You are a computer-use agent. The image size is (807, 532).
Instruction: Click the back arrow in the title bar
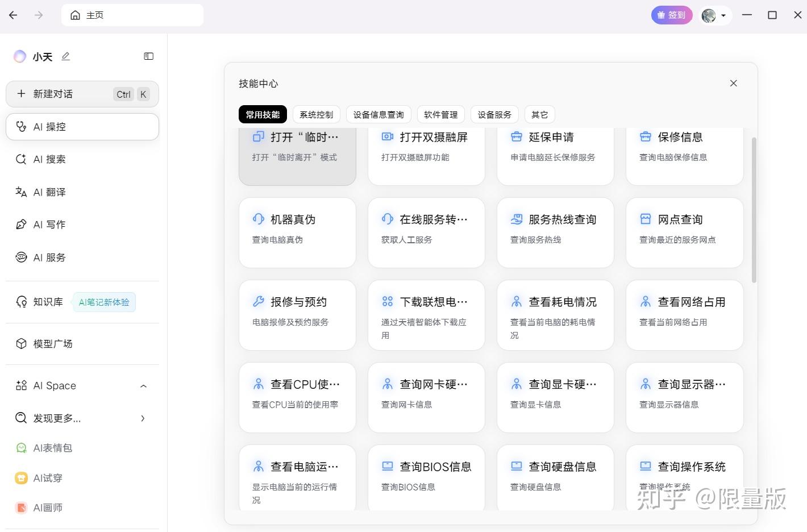tap(14, 15)
